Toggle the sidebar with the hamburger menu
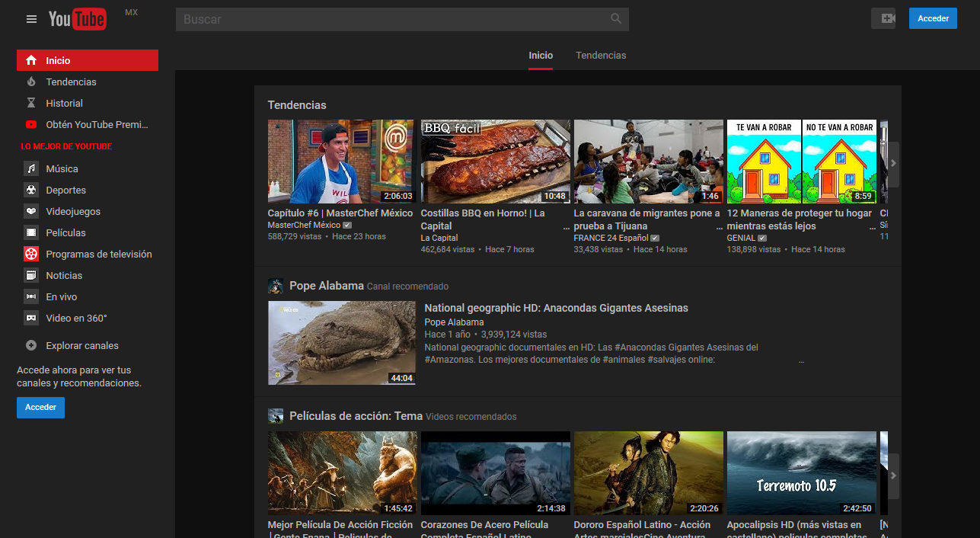 coord(30,18)
